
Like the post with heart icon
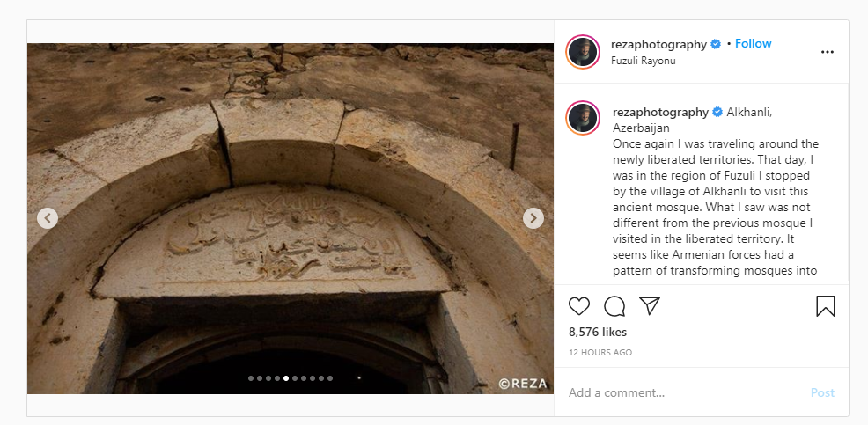pyautogui.click(x=579, y=306)
